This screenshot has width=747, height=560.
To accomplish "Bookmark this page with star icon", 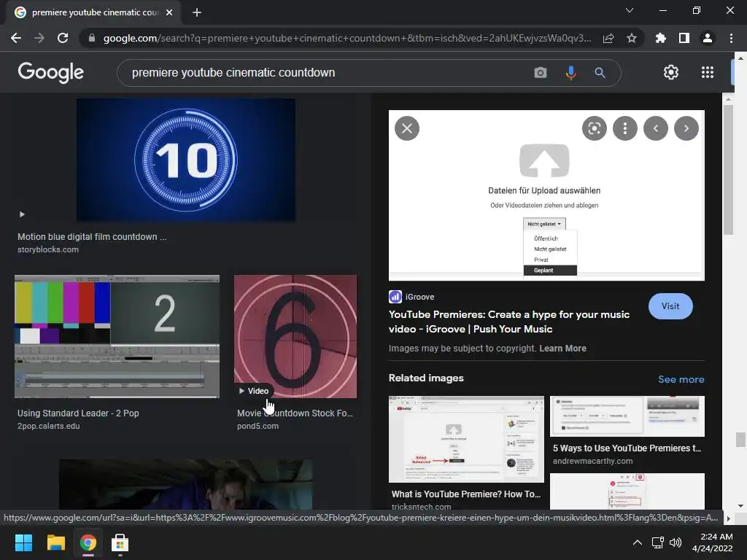I will point(632,38).
